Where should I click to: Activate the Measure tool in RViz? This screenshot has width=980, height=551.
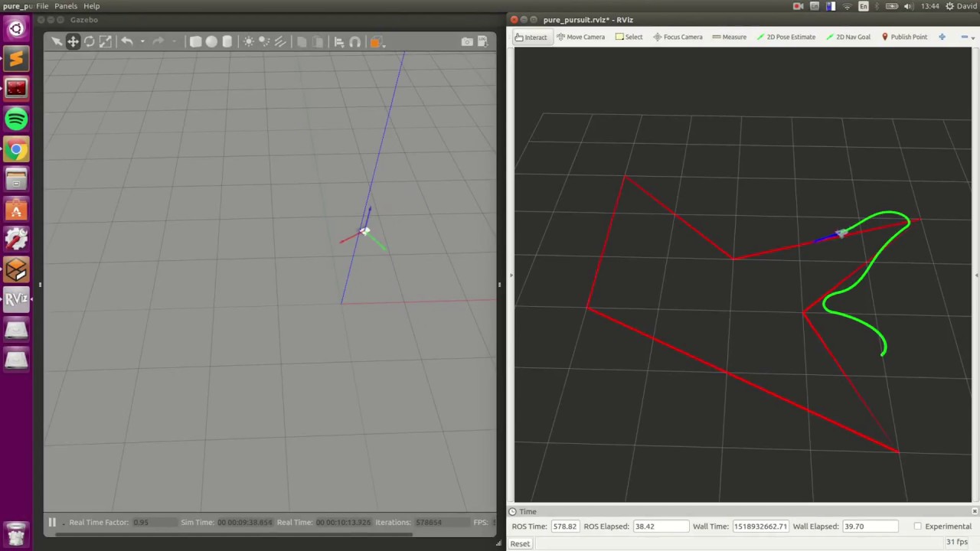(x=729, y=37)
